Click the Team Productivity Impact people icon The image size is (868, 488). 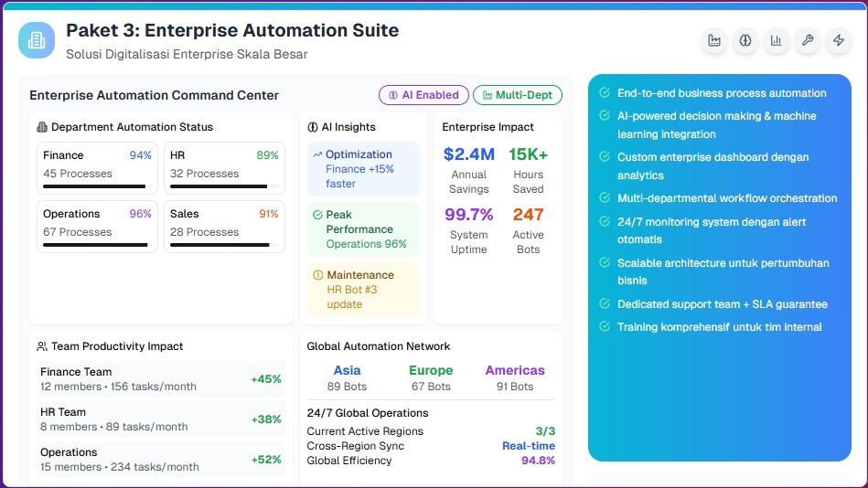42,346
